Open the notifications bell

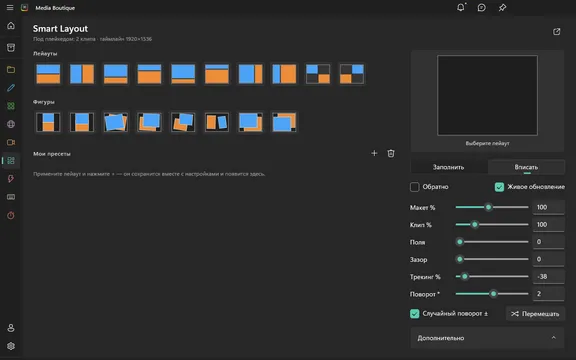[461, 7]
